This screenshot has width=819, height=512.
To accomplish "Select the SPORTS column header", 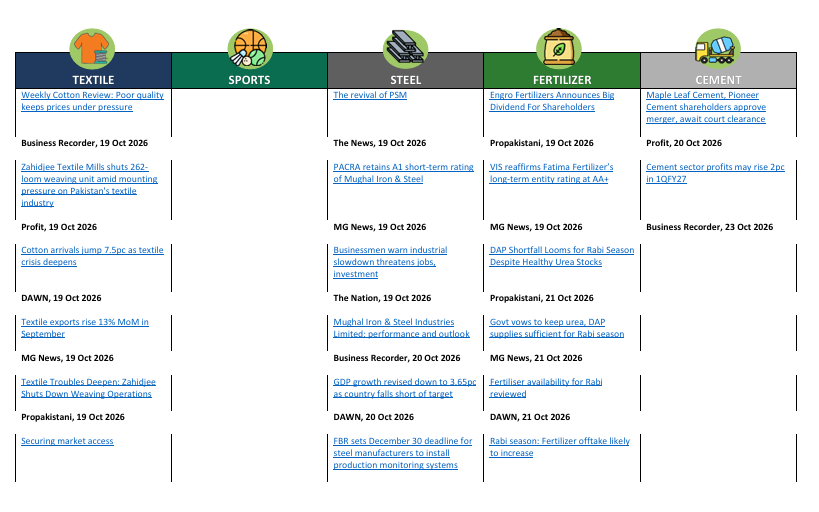I will (x=250, y=71).
